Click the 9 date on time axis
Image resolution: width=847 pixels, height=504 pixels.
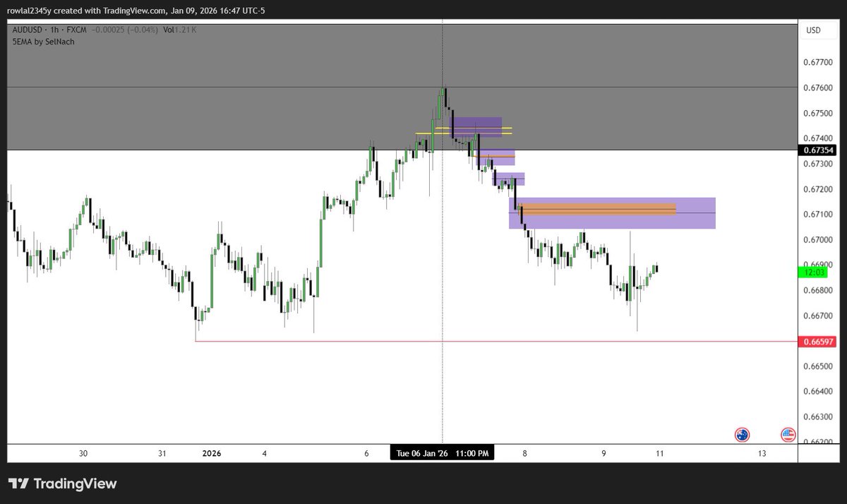604,454
